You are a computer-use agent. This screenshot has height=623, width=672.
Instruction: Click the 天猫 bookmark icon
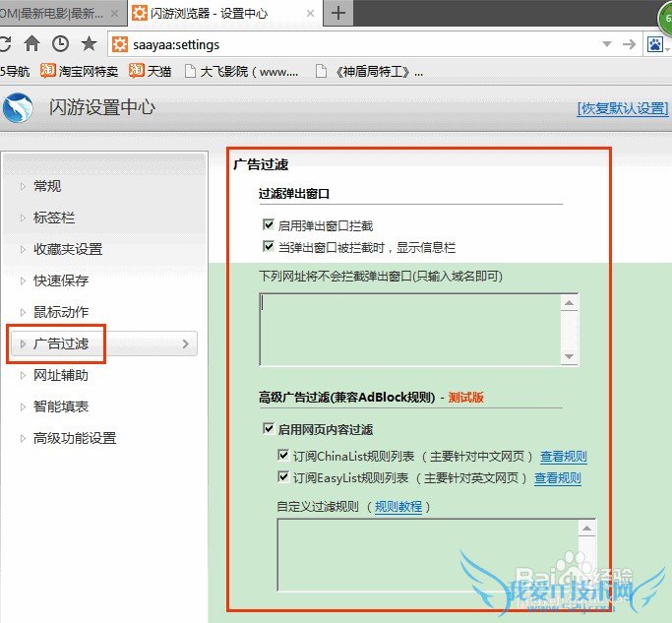(137, 70)
